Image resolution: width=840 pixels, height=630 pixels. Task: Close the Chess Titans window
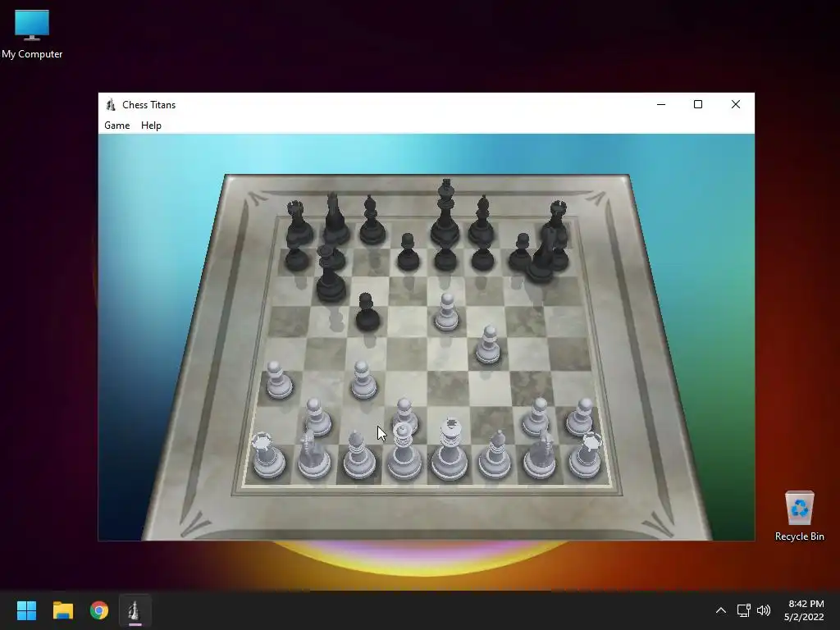click(736, 104)
